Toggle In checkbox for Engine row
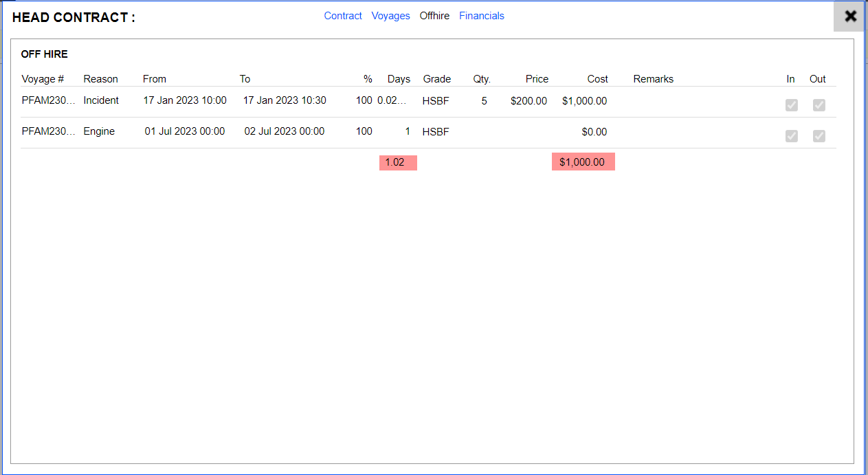 (x=792, y=136)
